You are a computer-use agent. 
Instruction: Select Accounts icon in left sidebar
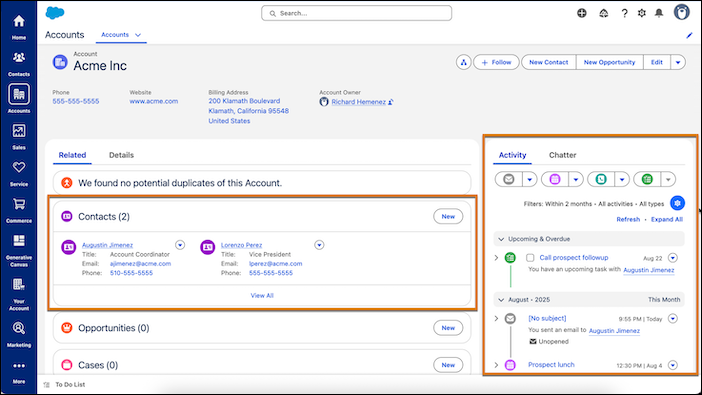pyautogui.click(x=19, y=94)
